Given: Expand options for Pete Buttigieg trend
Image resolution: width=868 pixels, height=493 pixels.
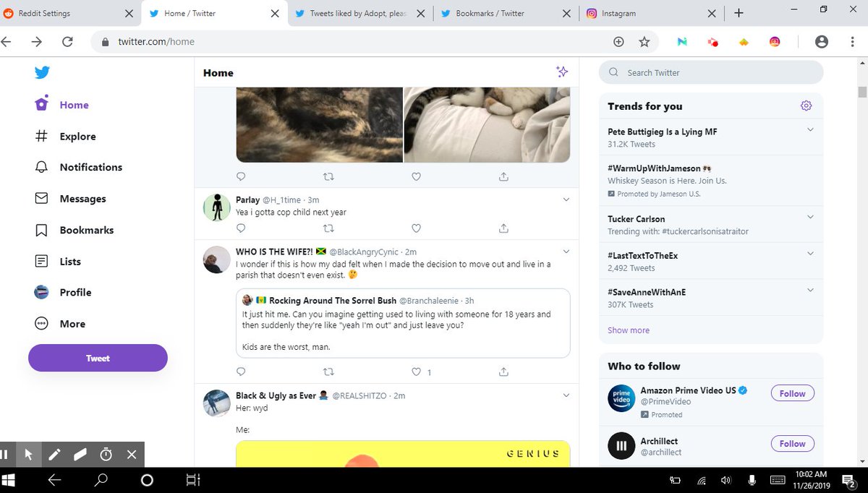Looking at the screenshot, I should [x=810, y=129].
